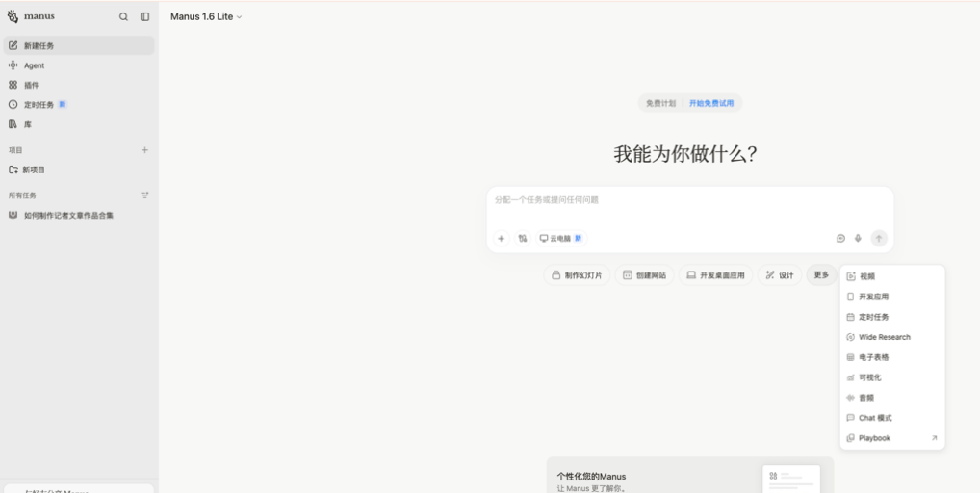The height and width of the screenshot is (493, 980).
Task: Focus the 分配一个任务或提问任何问题 input
Action: pos(690,200)
